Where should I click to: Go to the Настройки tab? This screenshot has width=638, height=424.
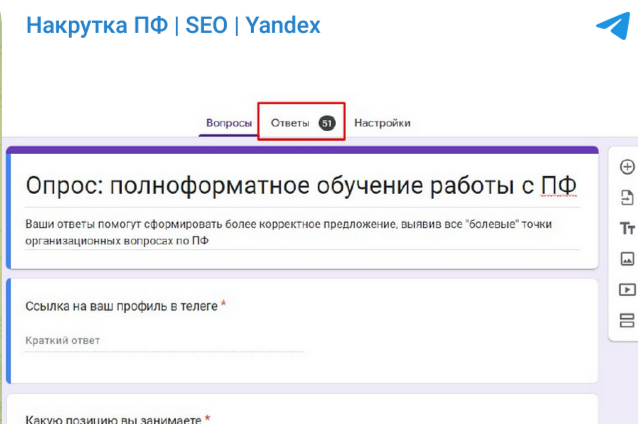(382, 123)
